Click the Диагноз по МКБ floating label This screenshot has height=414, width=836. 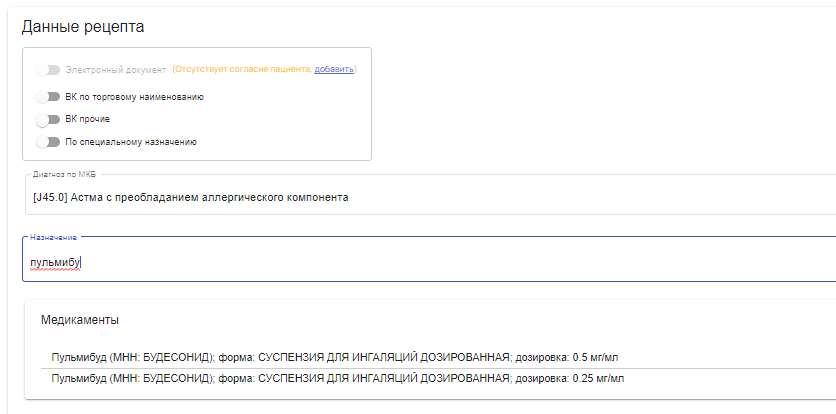64,174
